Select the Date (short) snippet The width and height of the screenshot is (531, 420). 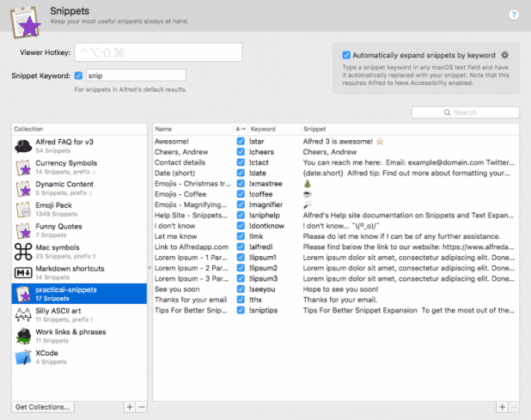[x=336, y=173]
